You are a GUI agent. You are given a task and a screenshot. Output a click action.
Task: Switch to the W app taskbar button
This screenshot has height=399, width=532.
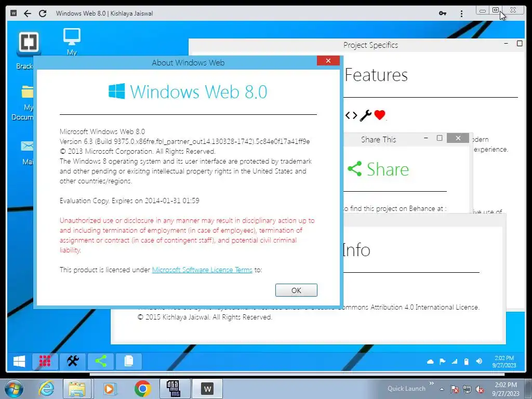pyautogui.click(x=207, y=389)
